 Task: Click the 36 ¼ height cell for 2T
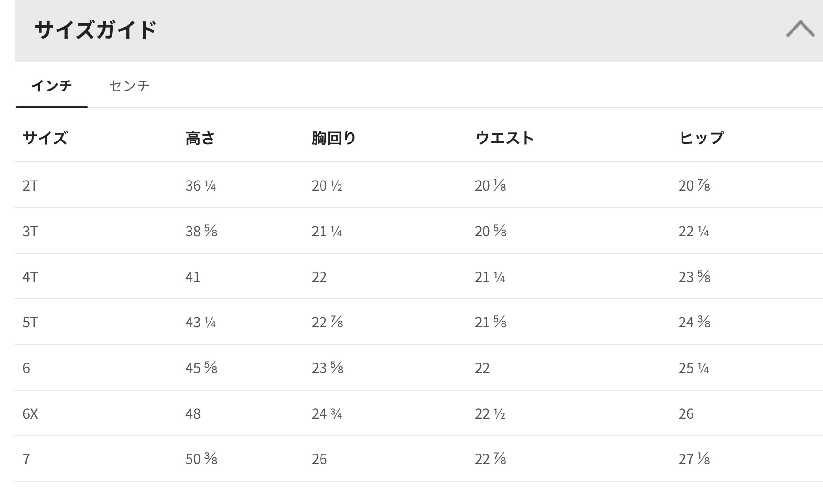[x=201, y=185]
